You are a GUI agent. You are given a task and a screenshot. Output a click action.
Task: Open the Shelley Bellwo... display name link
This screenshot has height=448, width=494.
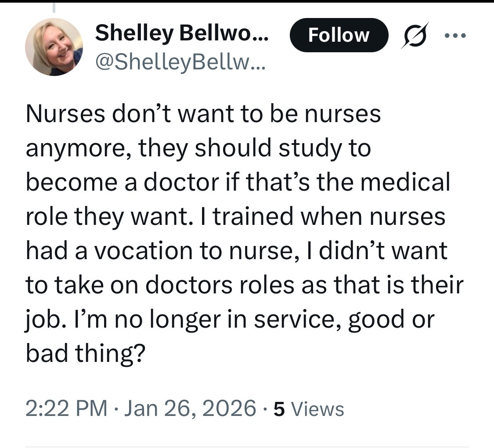[x=182, y=33]
